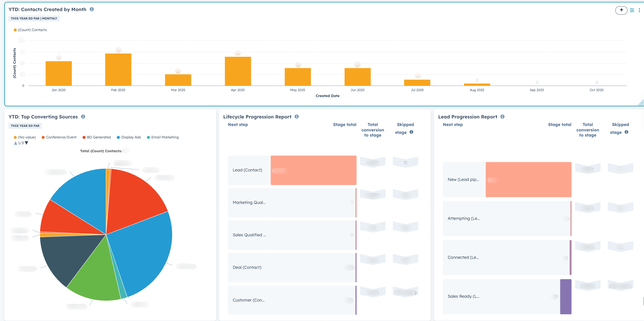
Task: Click info icon beside Lifecycle Progression Report title
Action: click(297, 117)
